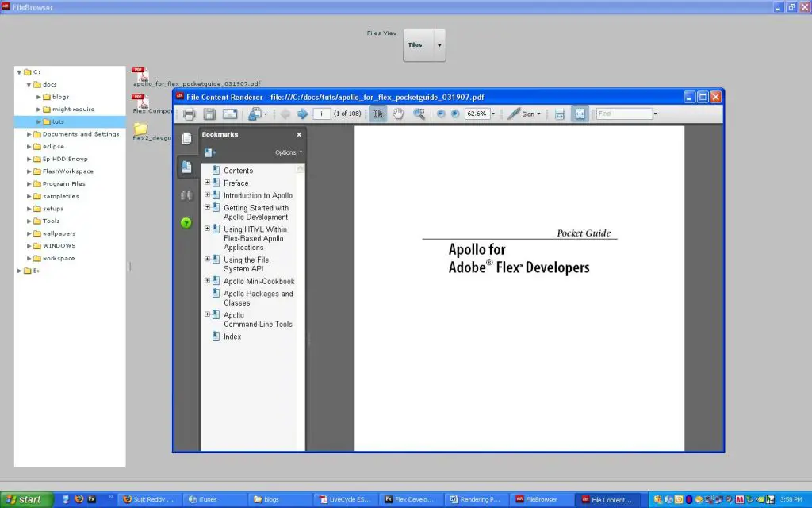Toggle the Bookmarks panel sidebar icon
Screen dimensions: 812x508
pyautogui.click(x=186, y=167)
